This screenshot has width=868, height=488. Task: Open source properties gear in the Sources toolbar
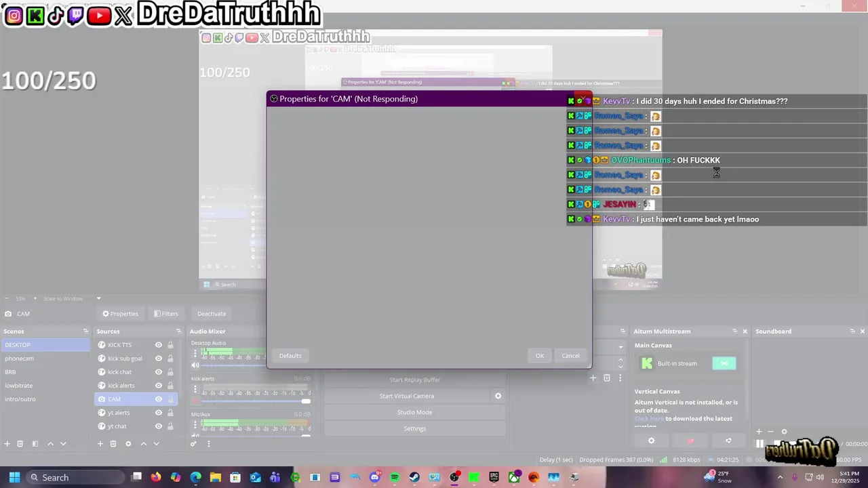coord(128,444)
